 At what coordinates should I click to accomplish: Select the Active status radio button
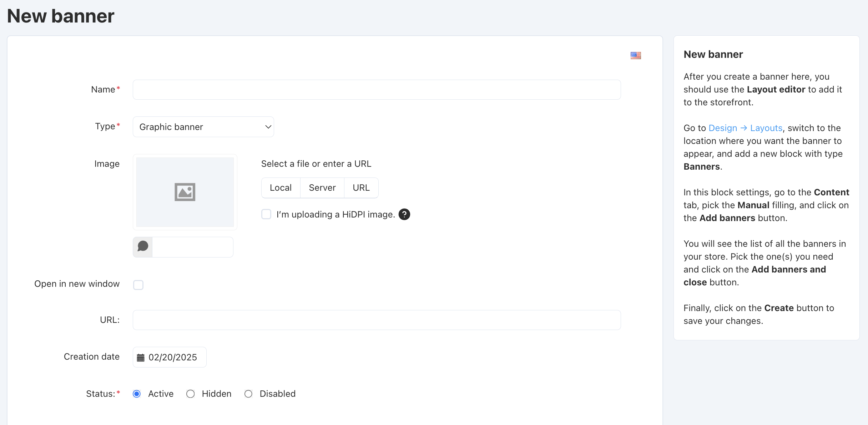tap(136, 394)
